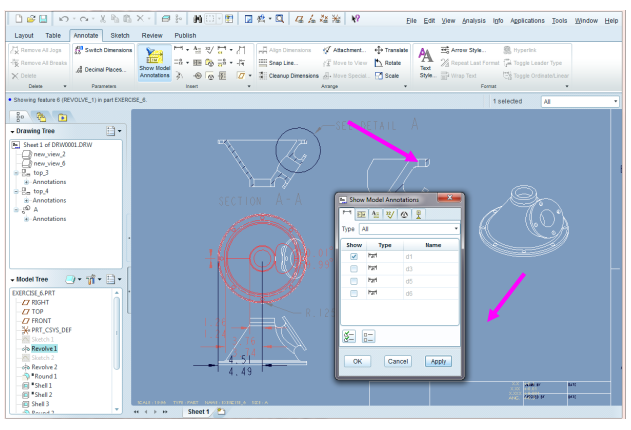Switch to the Sketch ribbon tab

120,35
